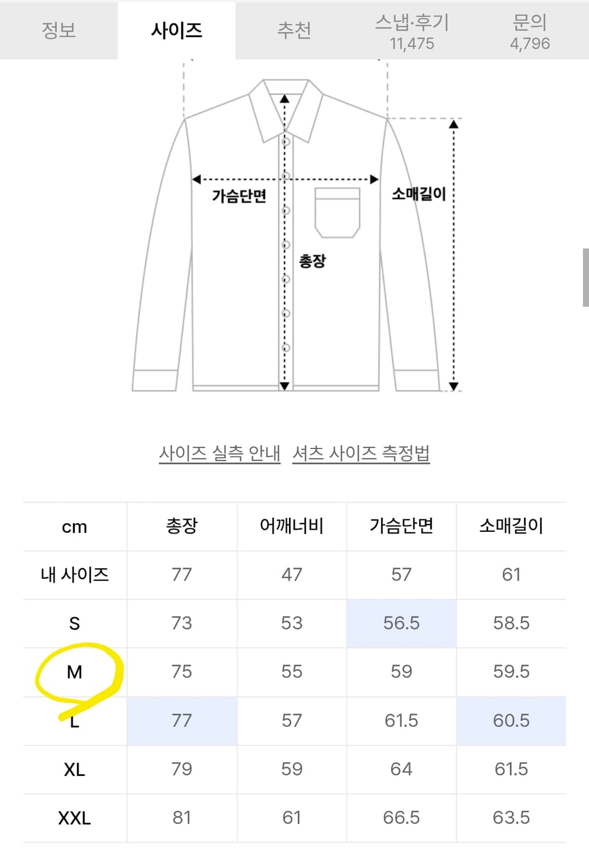Click the highlighted 56.5 chest measurement cell
Viewport: 589px width, 868px height.
pyautogui.click(x=402, y=623)
